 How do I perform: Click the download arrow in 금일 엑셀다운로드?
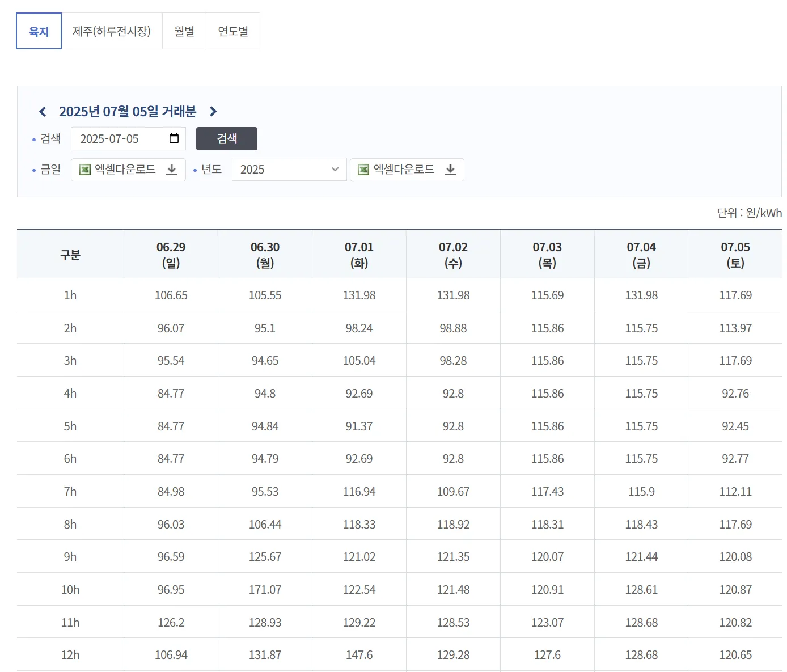pyautogui.click(x=172, y=170)
